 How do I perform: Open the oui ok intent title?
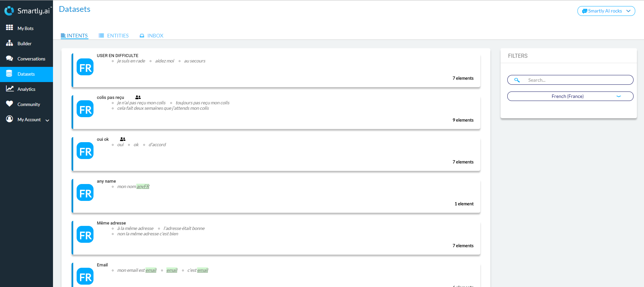[103, 139]
